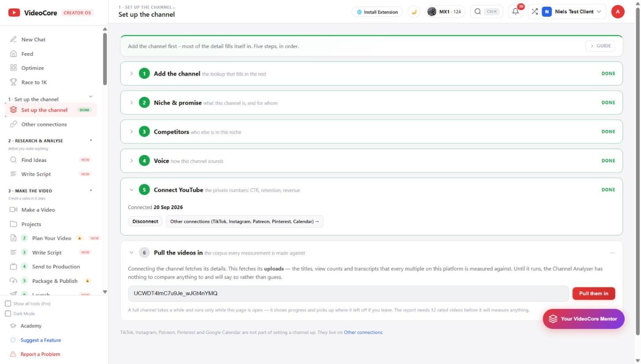Click the Report a Problem warning icon
Image resolution: width=641 pixels, height=364 pixels.
(13, 354)
